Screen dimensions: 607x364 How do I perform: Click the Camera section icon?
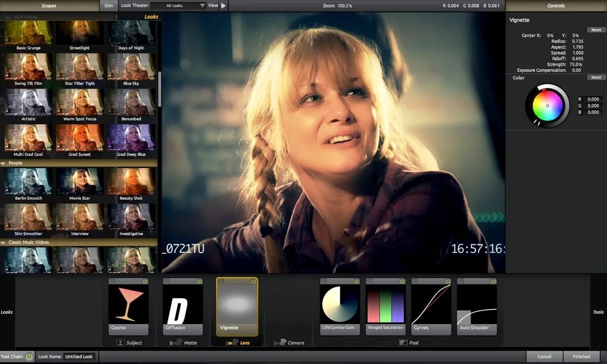tap(279, 343)
